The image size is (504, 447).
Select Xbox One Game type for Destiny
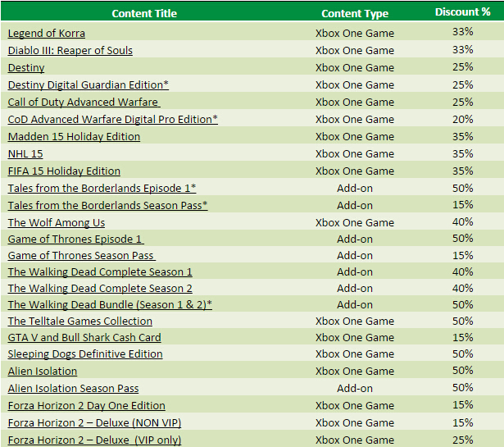click(x=355, y=68)
